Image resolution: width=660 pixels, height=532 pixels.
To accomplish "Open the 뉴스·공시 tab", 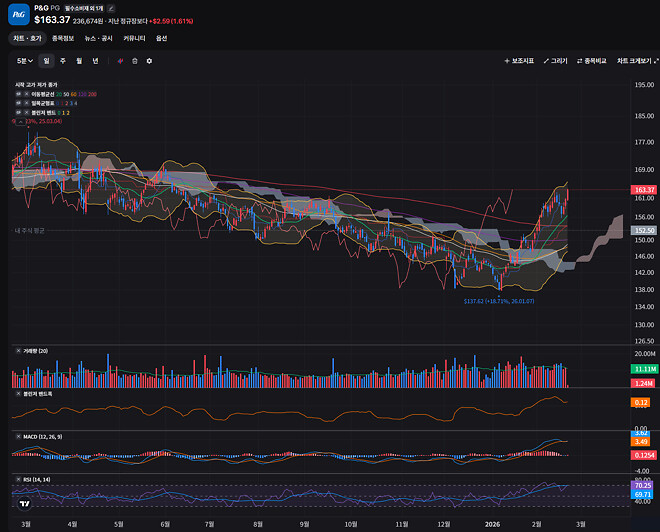I will click(97, 38).
